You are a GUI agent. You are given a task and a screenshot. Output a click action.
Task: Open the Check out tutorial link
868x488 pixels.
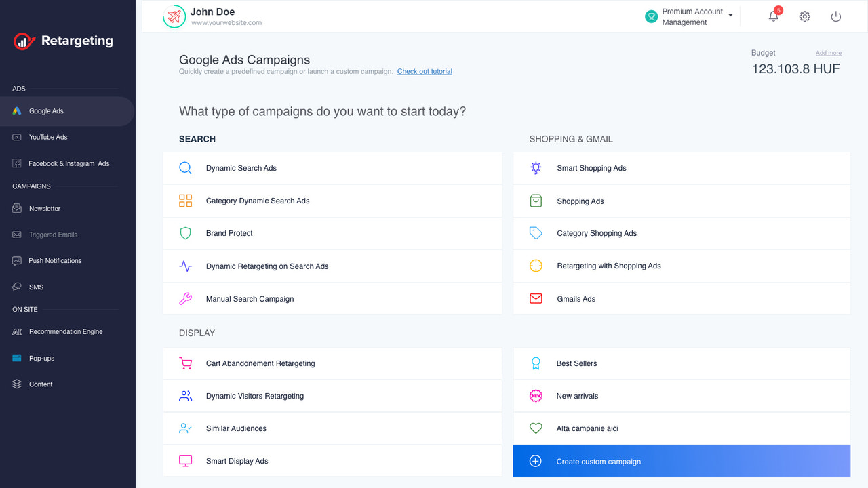425,71
